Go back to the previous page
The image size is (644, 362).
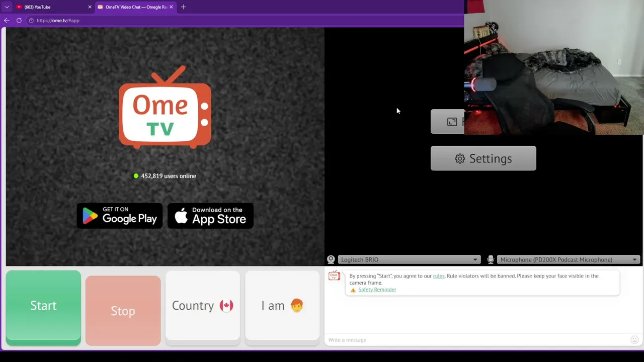tap(7, 21)
